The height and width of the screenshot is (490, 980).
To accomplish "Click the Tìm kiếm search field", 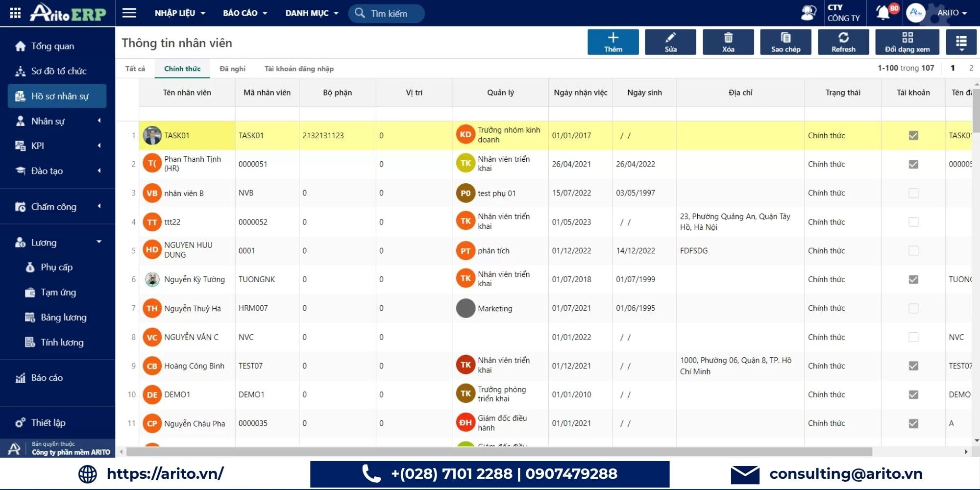I will pos(387,13).
